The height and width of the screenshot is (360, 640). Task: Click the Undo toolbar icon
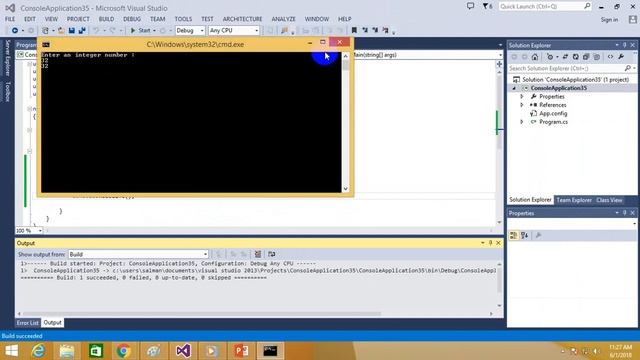point(96,31)
